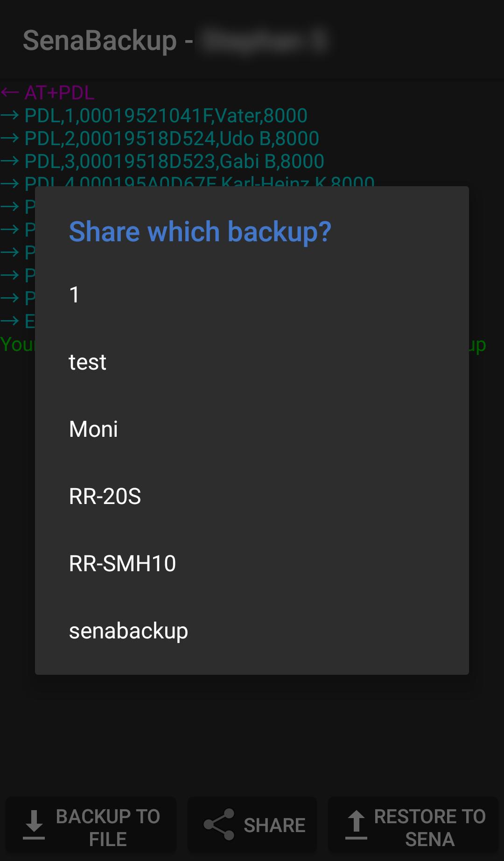The height and width of the screenshot is (861, 504).
Task: Click the share icon in bottom bar
Action: 219,825
